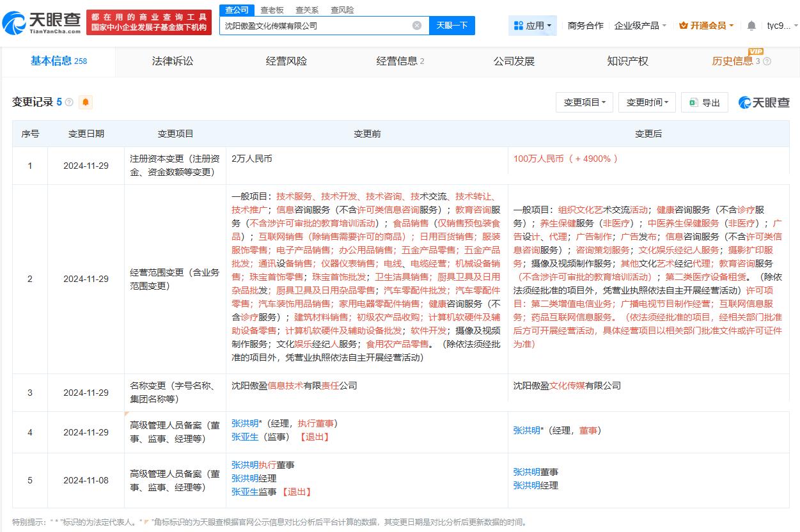This screenshot has height=532, width=800.
Task: Click the crown membership icon
Action: click(x=683, y=26)
